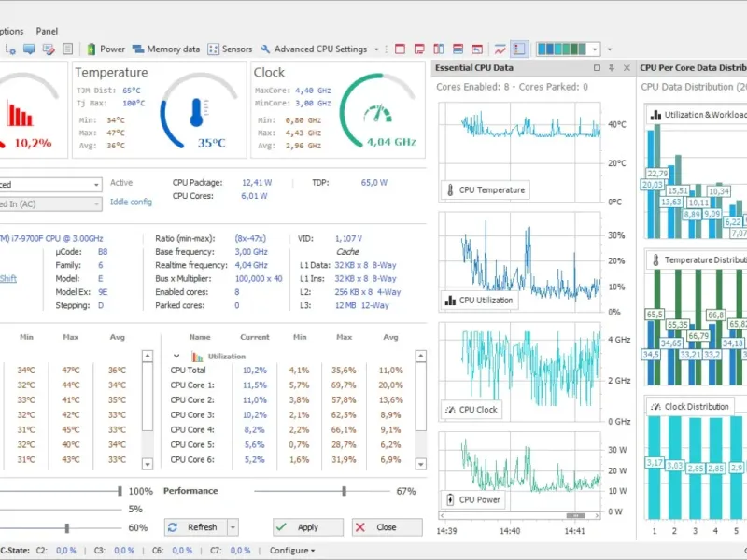Toggle the last red panel layout button
This screenshot has height=560, width=747.
[x=477, y=49]
